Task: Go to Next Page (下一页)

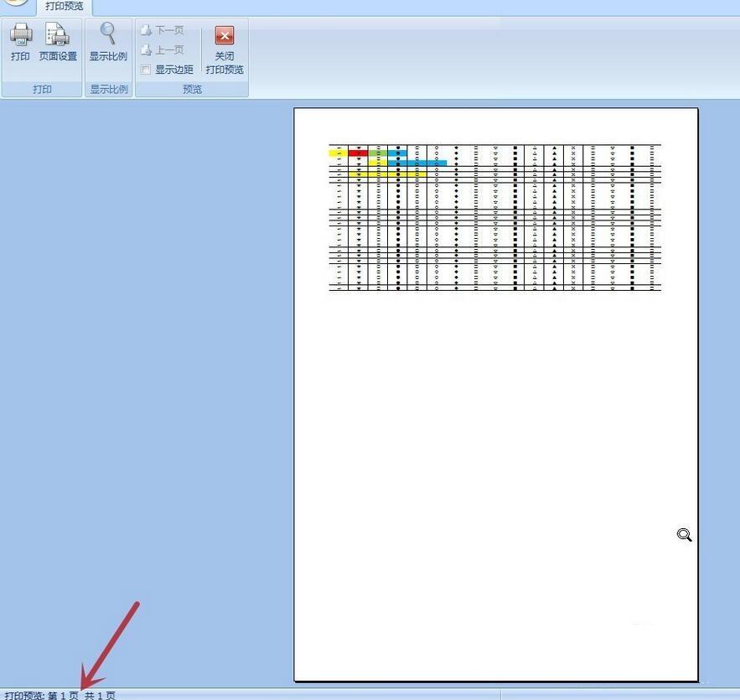Action: 163,30
